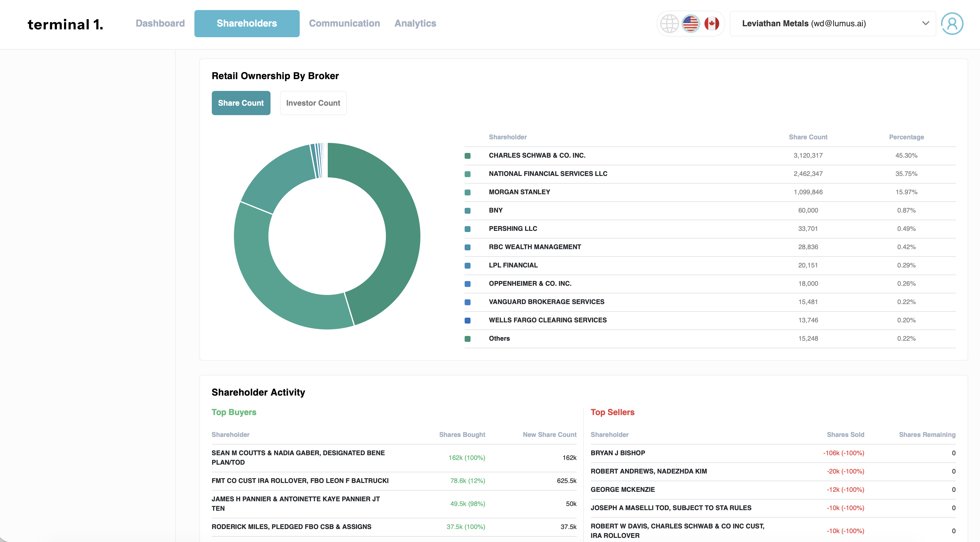The image size is (980, 542).
Task: Click OPPENHEIMER & CO. INC. shareholder name
Action: [530, 283]
